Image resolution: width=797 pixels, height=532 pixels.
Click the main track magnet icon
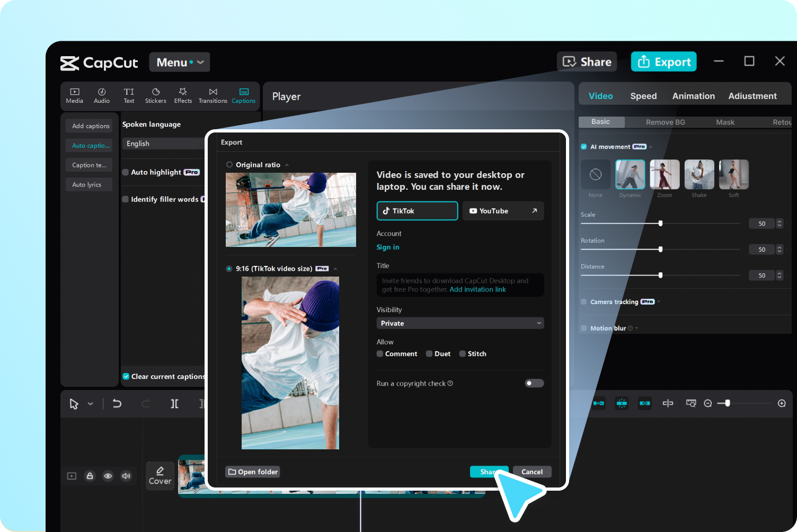[x=599, y=403]
